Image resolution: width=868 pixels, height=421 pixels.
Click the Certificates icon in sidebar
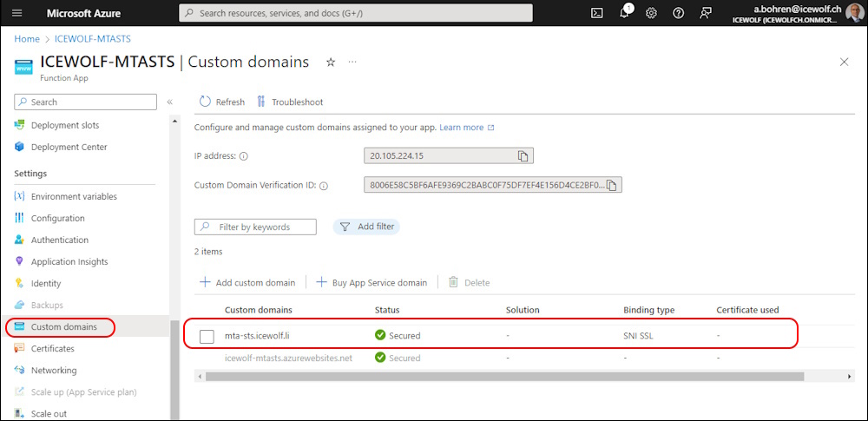(x=19, y=348)
